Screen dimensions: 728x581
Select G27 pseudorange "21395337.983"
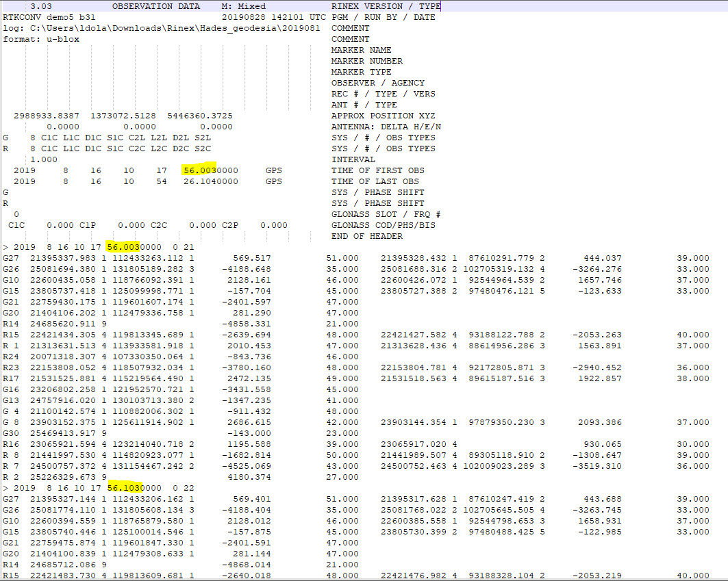[63, 258]
